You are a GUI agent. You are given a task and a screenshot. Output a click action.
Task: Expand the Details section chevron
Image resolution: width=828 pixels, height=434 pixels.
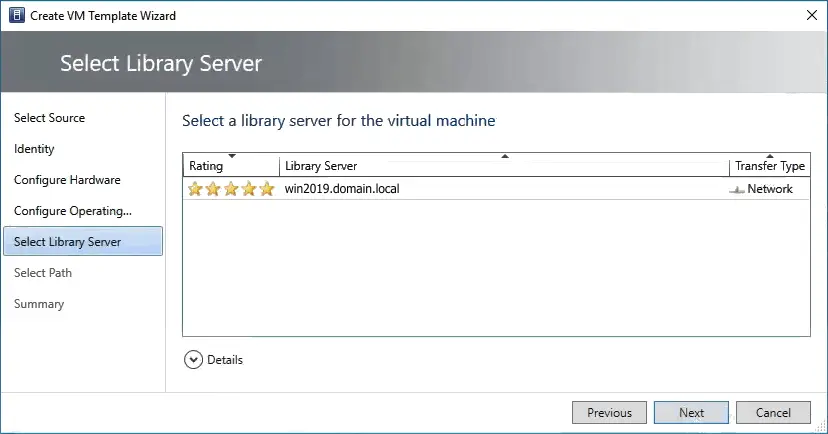193,360
